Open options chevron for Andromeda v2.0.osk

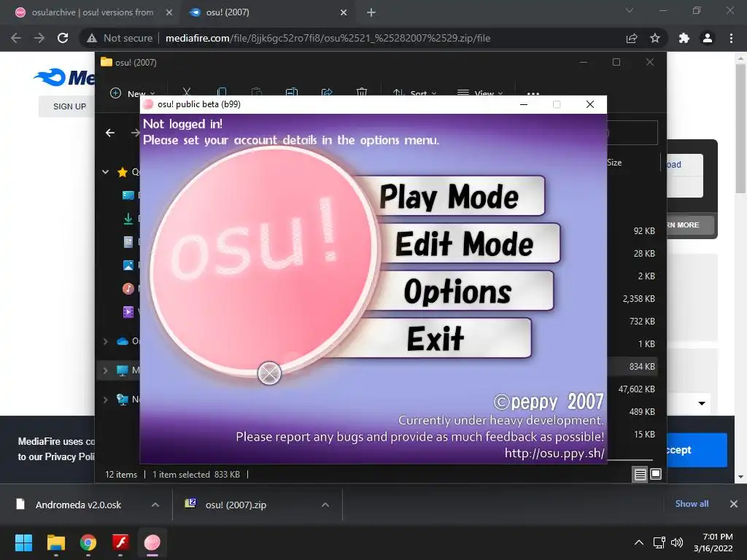(155, 505)
